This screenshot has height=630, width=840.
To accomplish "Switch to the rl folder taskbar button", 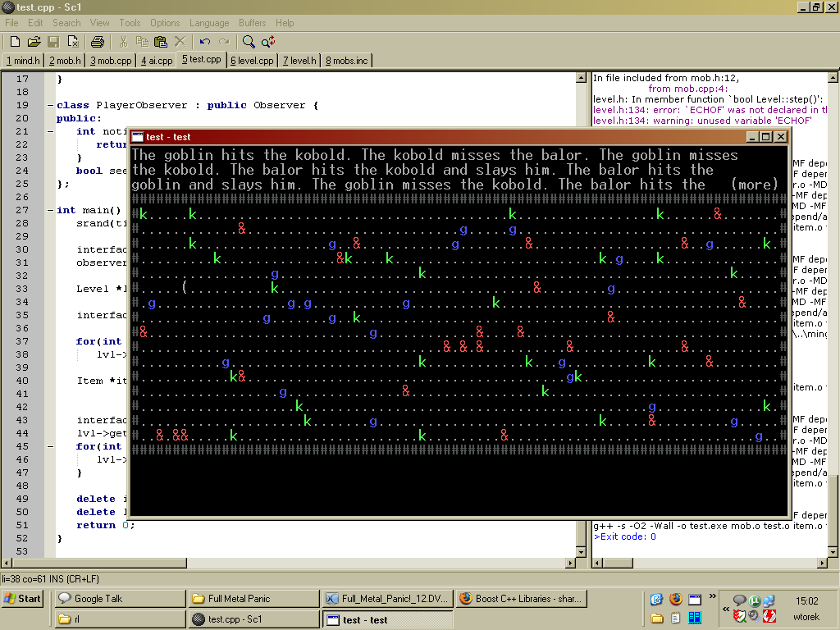I will click(x=120, y=619).
